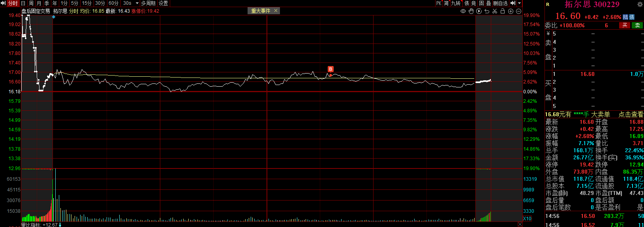Viewport: 644px width, 227px height.
Task: Close the bottom indicator bar with the X
Action: [520, 224]
